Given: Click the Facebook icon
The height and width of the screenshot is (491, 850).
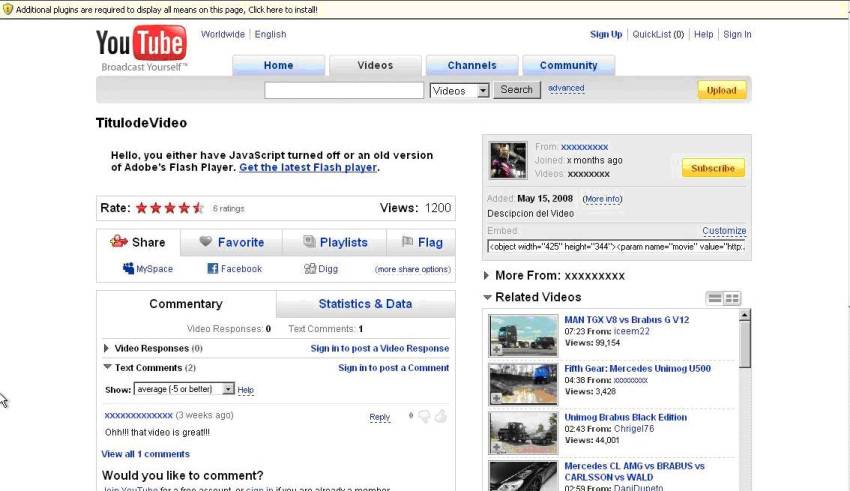Looking at the screenshot, I should 212,268.
